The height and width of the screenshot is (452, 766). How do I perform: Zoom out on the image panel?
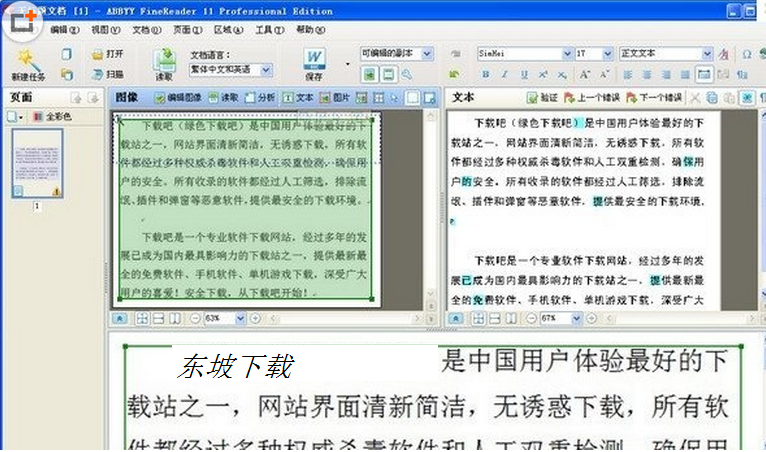[x=195, y=319]
